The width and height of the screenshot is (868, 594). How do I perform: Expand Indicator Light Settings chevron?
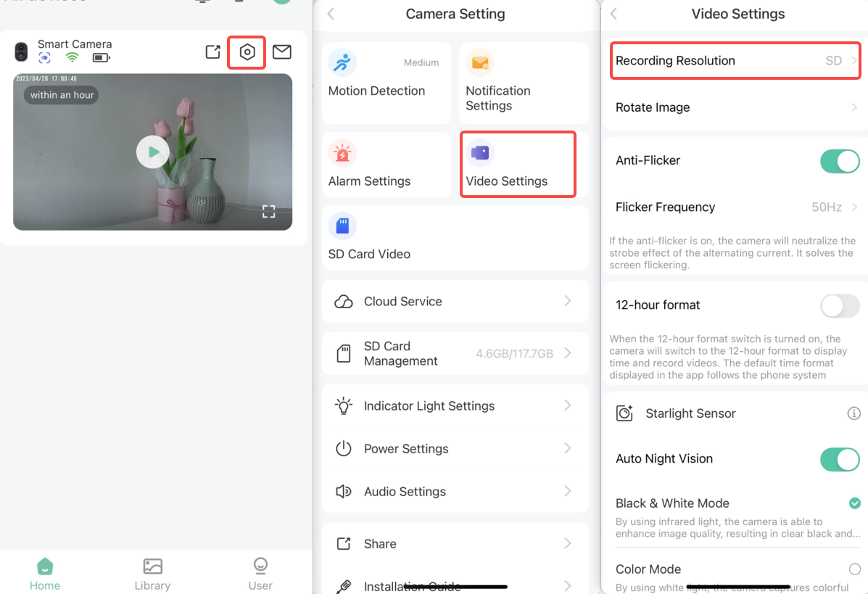[x=567, y=405]
